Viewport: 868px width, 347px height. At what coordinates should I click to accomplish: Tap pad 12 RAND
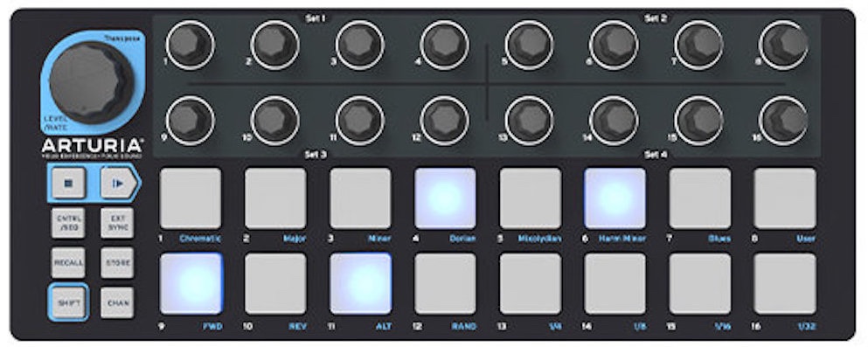point(445,284)
